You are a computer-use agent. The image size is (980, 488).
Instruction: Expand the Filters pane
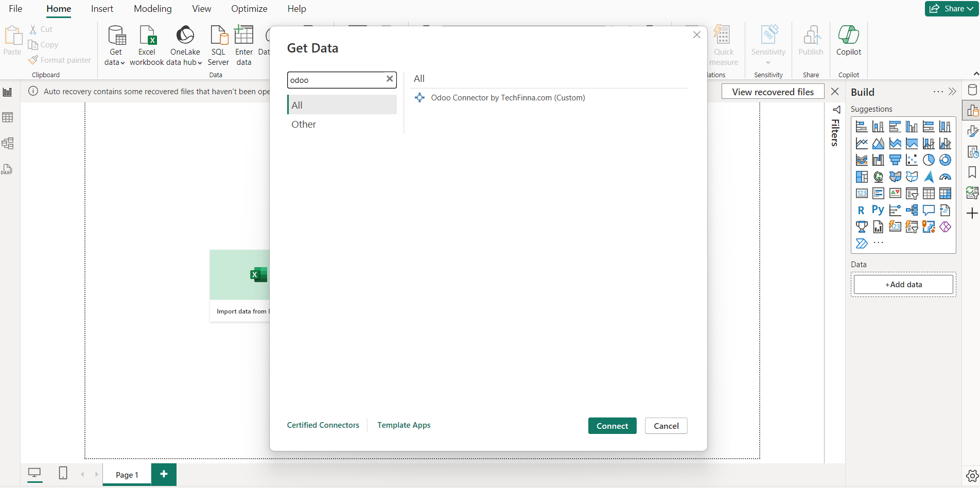pos(836,127)
